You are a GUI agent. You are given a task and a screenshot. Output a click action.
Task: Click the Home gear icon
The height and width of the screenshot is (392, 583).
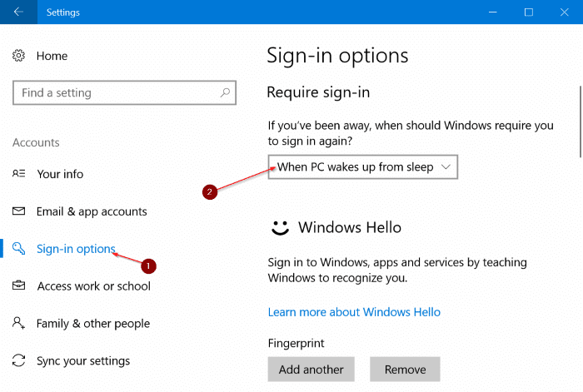pyautogui.click(x=18, y=56)
